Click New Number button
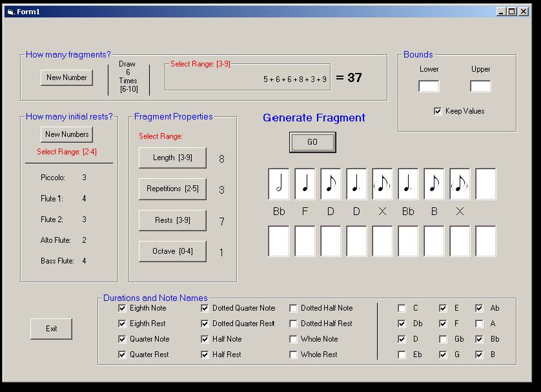 tap(66, 77)
